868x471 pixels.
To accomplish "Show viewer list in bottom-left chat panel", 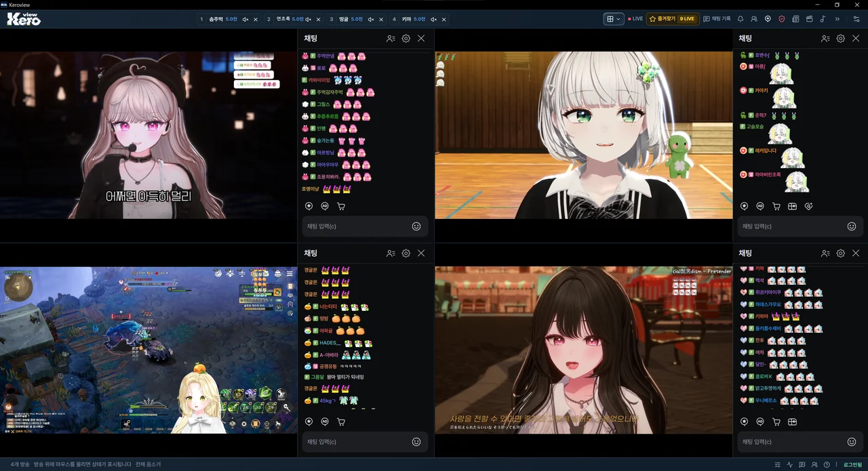I will click(391, 253).
